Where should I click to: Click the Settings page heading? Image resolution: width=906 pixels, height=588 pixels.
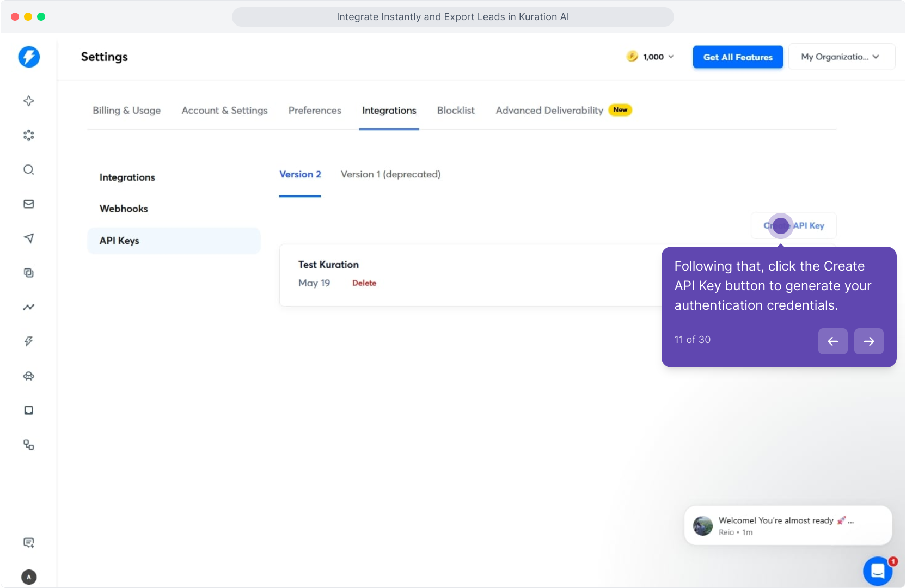click(x=105, y=57)
